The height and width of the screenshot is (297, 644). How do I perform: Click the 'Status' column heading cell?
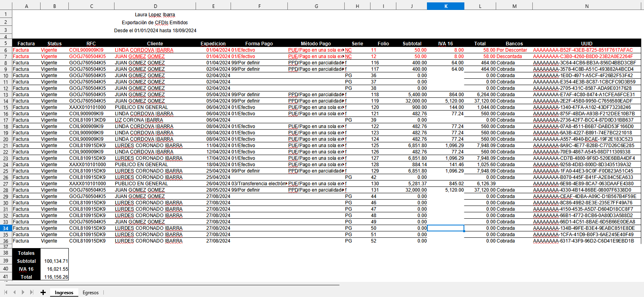point(54,44)
